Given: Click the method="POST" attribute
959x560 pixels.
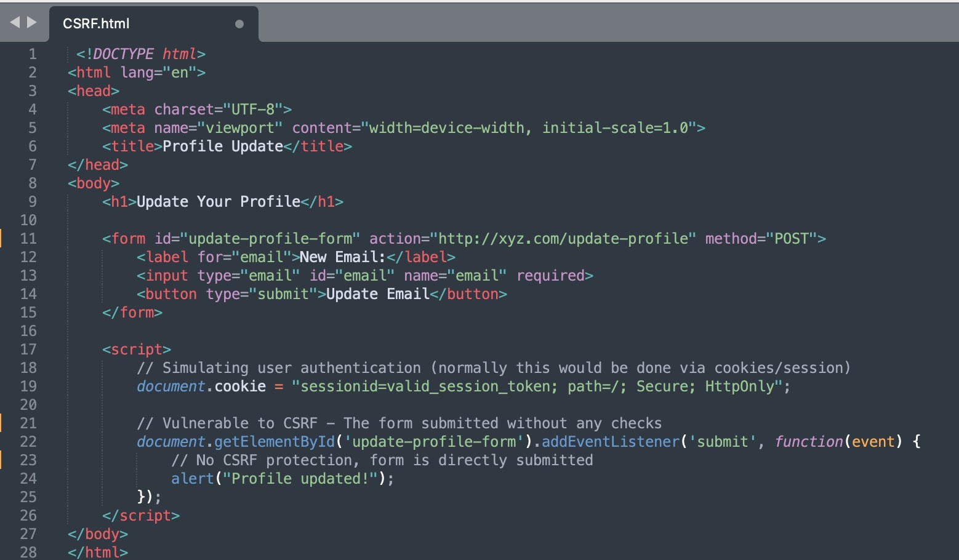Looking at the screenshot, I should 761,239.
